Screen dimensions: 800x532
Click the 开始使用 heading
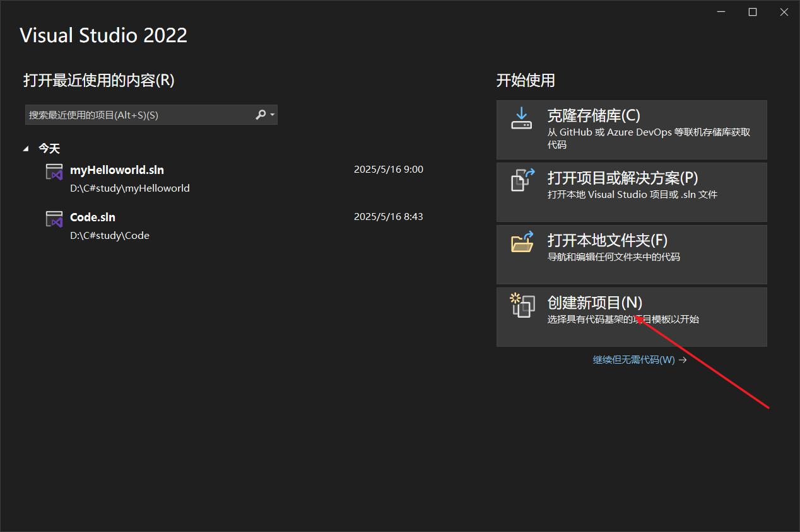tap(526, 80)
